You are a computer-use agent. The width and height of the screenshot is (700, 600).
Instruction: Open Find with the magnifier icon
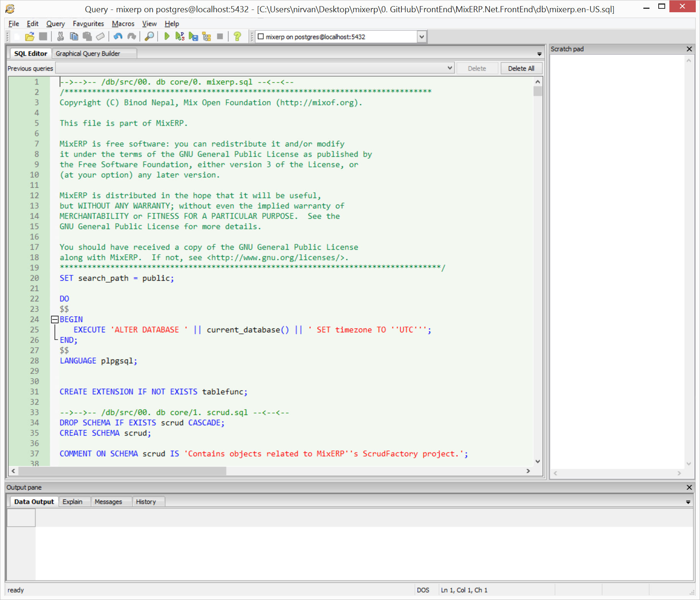[x=149, y=37]
